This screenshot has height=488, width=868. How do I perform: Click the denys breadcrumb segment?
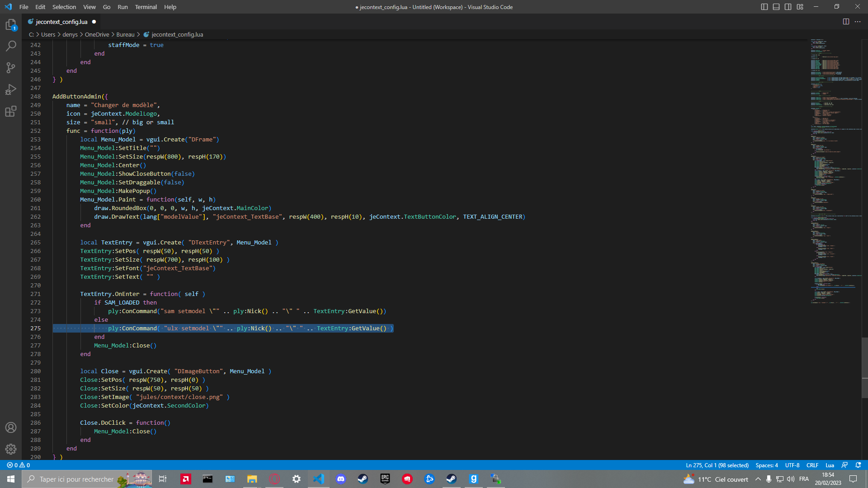click(x=70, y=34)
